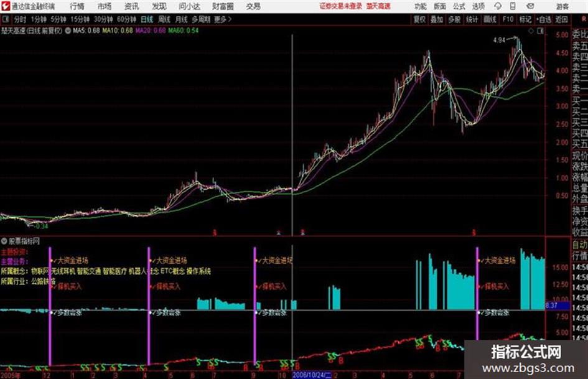588x379 pixels.
Task: Click the MA20: 0.68 indicator value
Action: (x=151, y=30)
